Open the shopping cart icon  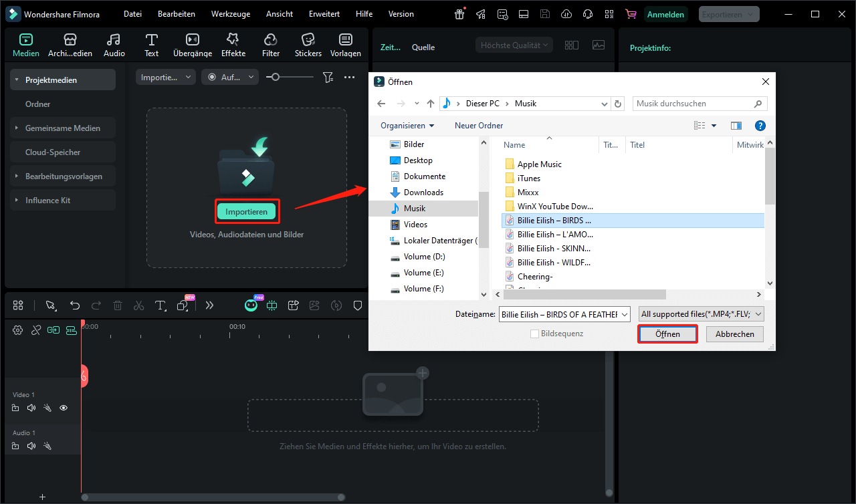point(630,14)
